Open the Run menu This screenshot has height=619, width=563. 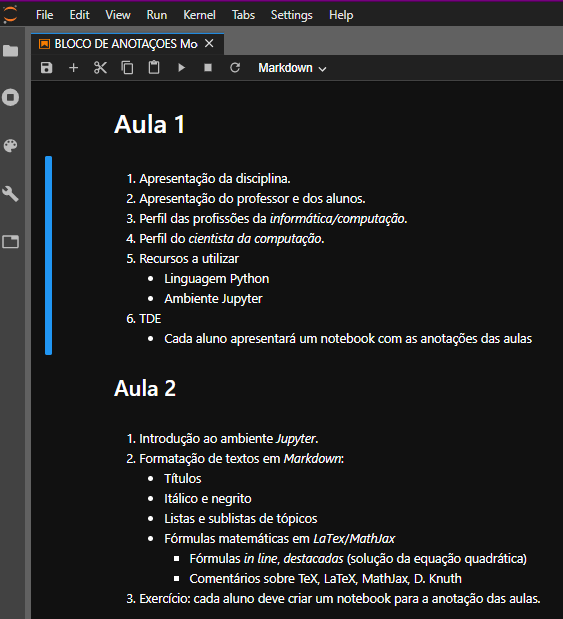(157, 15)
